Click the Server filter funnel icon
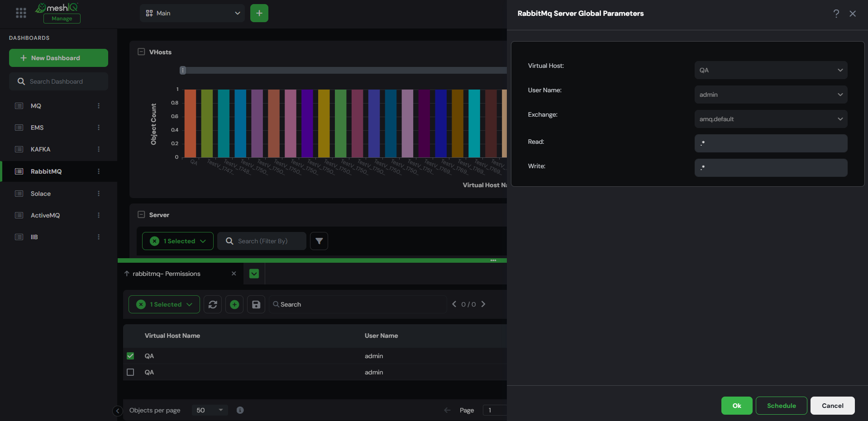 [x=319, y=241]
